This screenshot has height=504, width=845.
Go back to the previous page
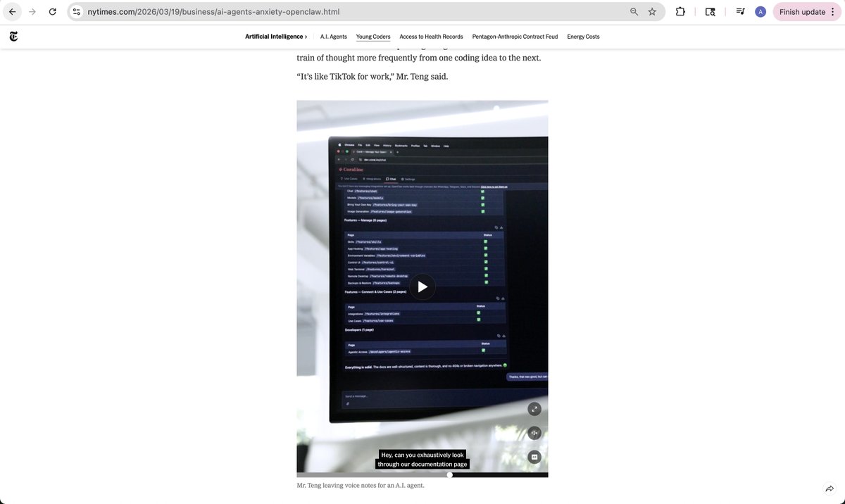13,12
